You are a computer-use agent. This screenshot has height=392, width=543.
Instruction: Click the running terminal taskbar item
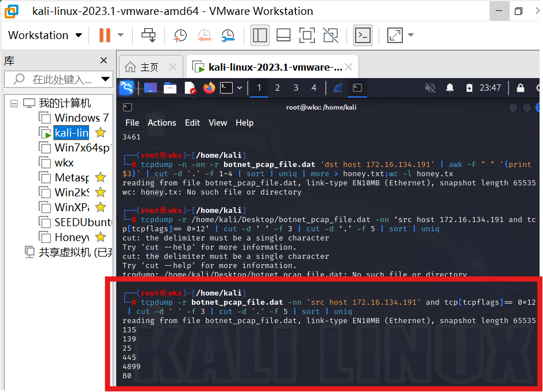[x=357, y=88]
